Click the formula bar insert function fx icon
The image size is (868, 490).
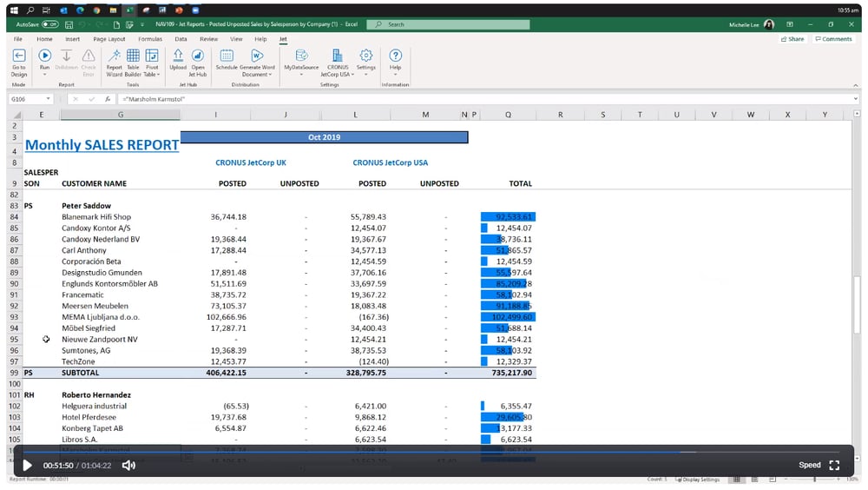tap(108, 99)
